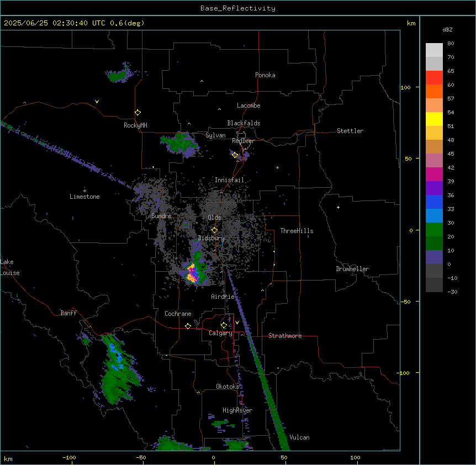
Task: Click the km unit label beside the timestamp
Action: click(411, 23)
